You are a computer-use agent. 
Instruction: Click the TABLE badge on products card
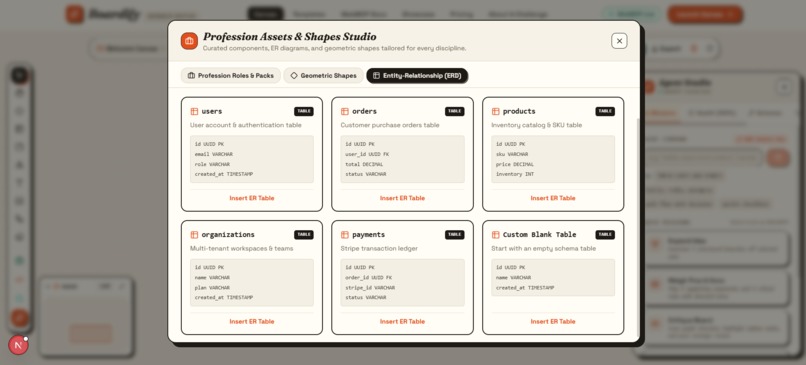(605, 111)
